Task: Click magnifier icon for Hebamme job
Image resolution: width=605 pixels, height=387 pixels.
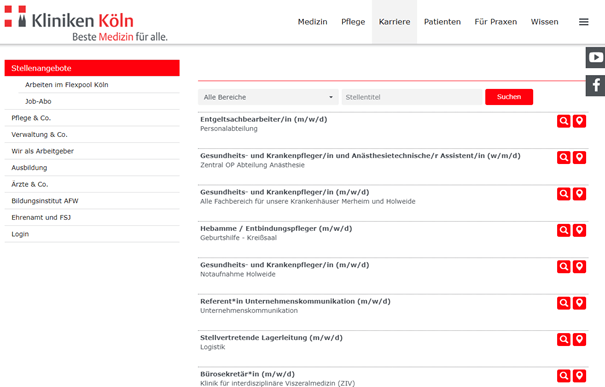Action: 564,230
